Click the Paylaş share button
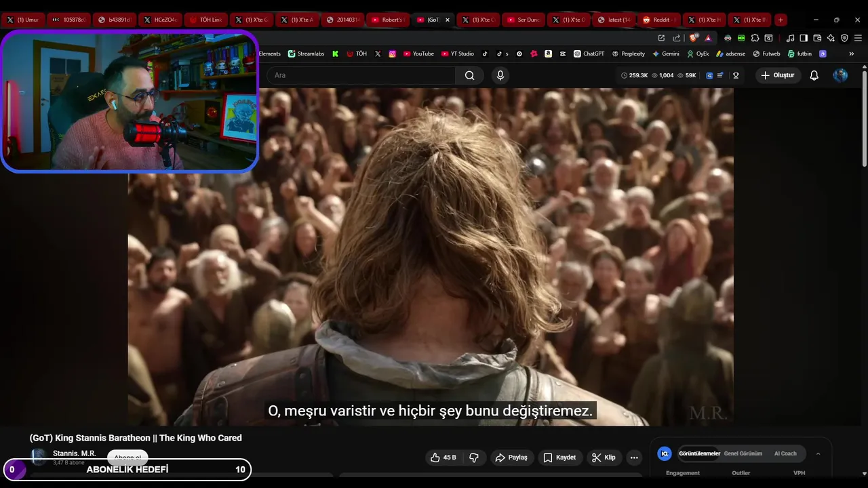The image size is (868, 488). (x=511, y=457)
